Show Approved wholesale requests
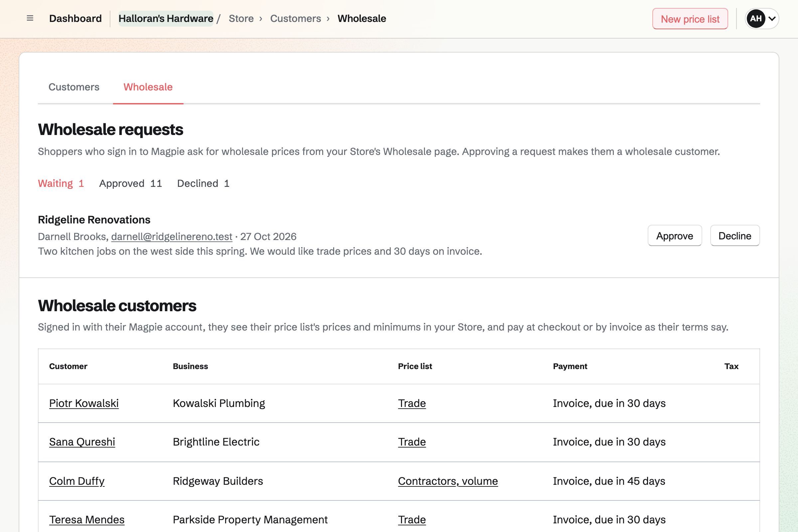The image size is (798, 532). click(131, 184)
